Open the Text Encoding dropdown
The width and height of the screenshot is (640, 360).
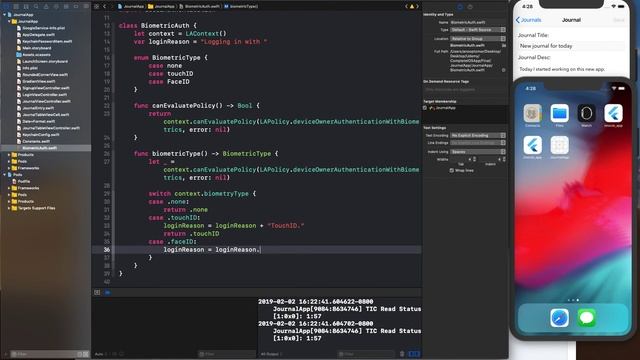tap(478, 135)
